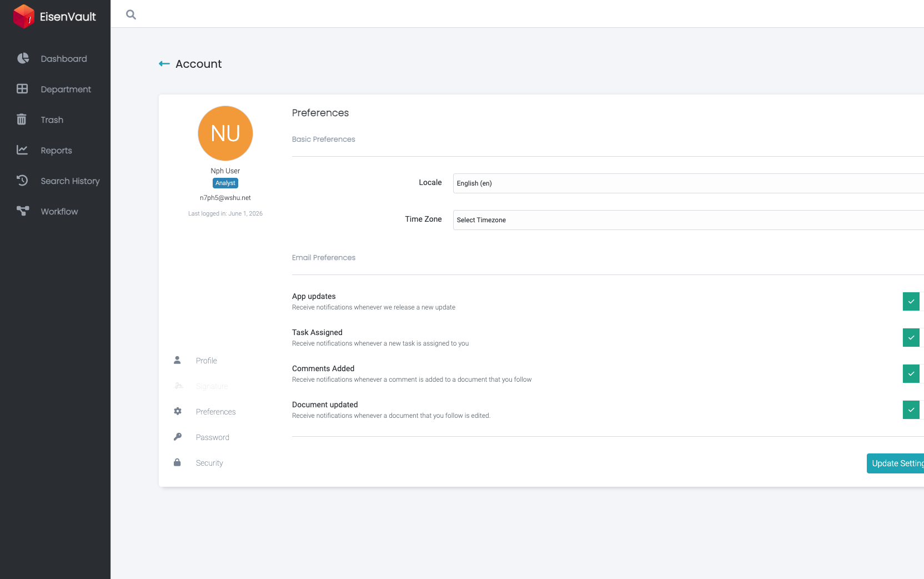Switch to the Password section
The image size is (924, 579).
pyautogui.click(x=213, y=437)
